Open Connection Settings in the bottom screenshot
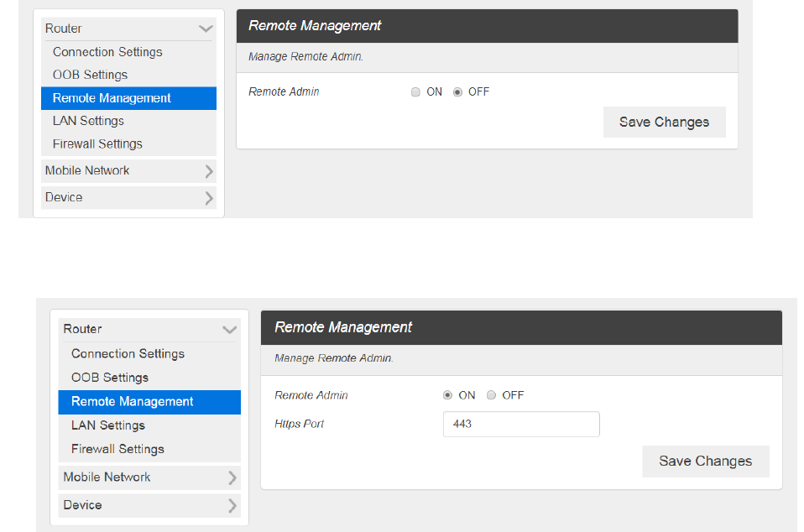The image size is (804, 532). coord(128,354)
